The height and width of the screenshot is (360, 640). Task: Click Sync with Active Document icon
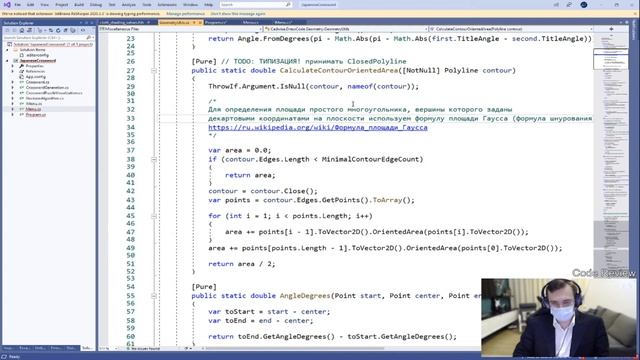pos(51,31)
